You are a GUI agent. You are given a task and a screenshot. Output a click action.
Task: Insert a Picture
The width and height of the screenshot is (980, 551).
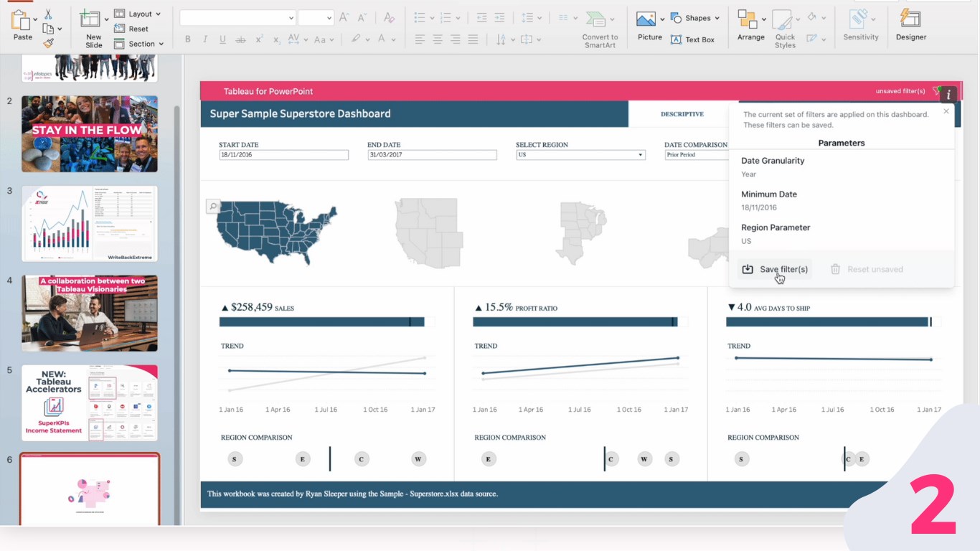(649, 26)
